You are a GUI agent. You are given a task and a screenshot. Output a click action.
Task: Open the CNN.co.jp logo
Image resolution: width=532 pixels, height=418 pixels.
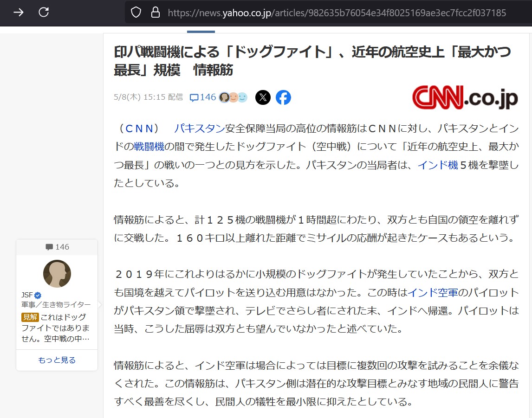coord(465,97)
